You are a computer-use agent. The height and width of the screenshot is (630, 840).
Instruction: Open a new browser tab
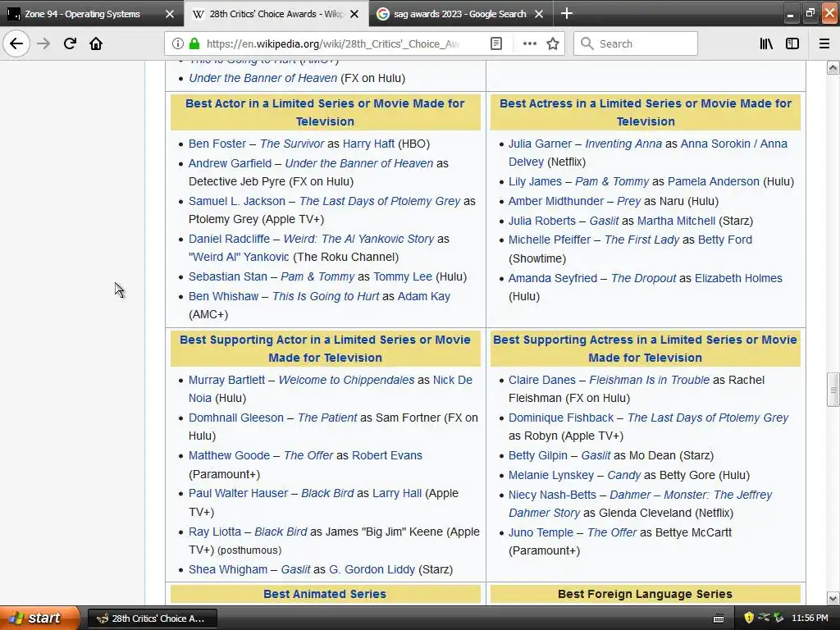point(566,14)
